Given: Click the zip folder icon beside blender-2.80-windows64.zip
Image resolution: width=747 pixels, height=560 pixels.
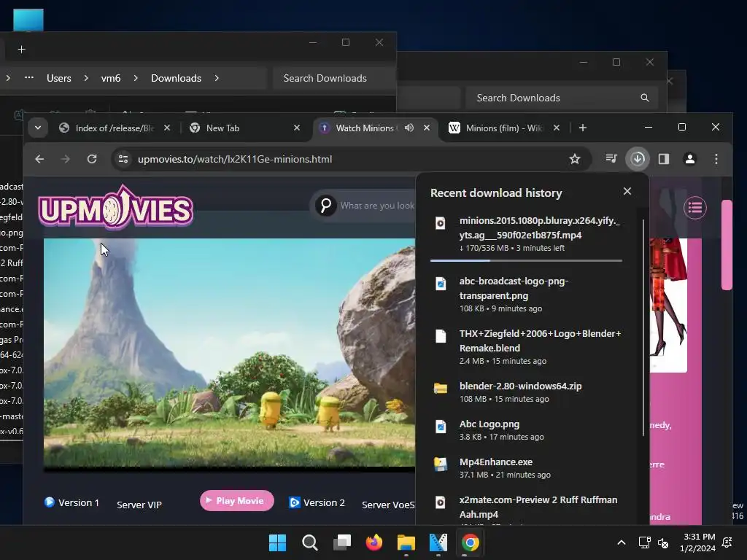Looking at the screenshot, I should click(x=440, y=388).
